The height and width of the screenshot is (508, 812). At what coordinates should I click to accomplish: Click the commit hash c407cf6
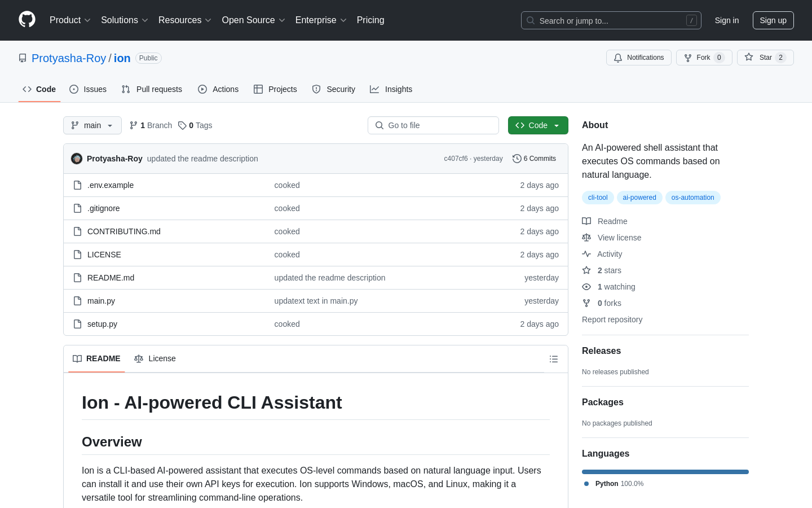(456, 159)
